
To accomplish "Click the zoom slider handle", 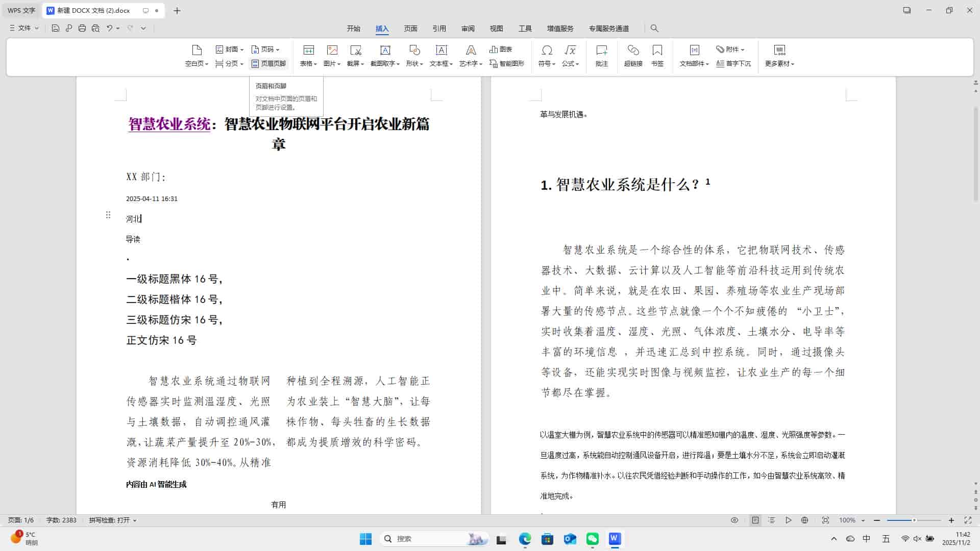I will click(914, 520).
